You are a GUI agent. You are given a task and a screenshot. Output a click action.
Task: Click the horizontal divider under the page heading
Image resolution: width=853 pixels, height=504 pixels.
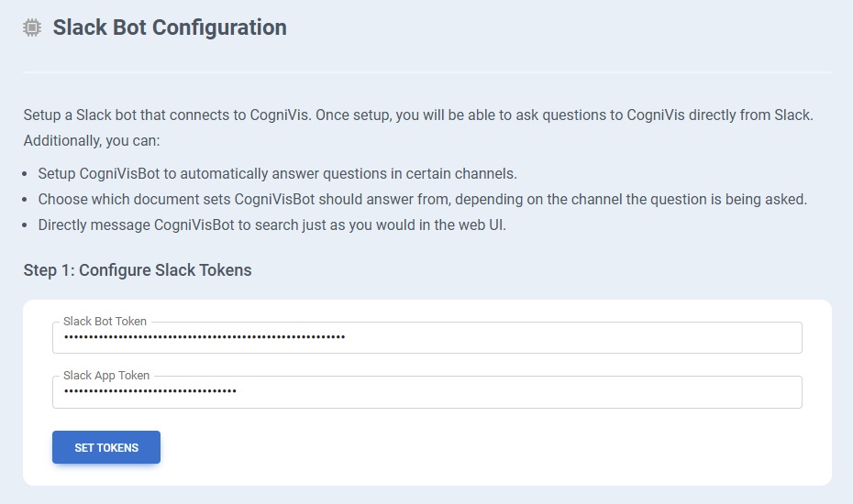point(426,71)
